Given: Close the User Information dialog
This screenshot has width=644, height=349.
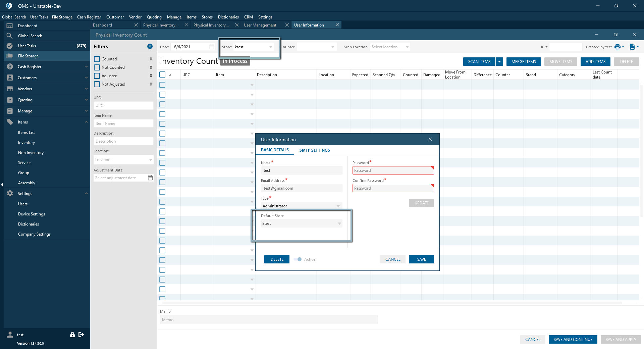Looking at the screenshot, I should [430, 140].
